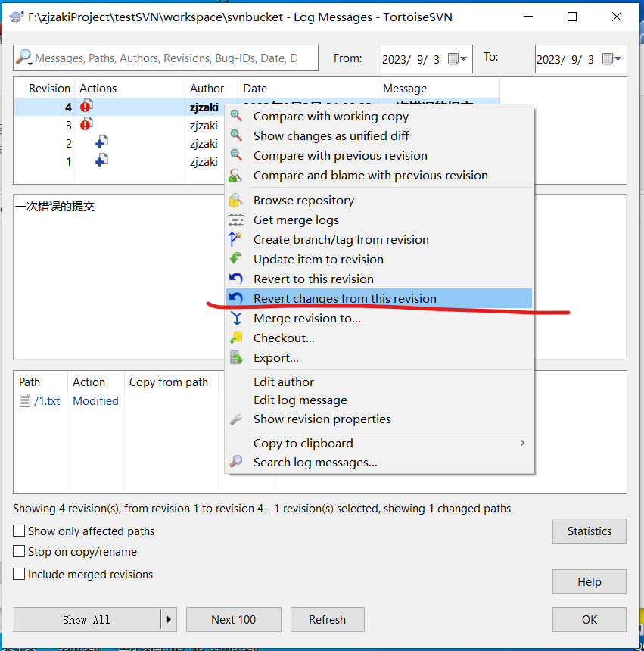Click the Actions column header
Image resolution: width=644 pixels, height=651 pixels.
click(130, 89)
